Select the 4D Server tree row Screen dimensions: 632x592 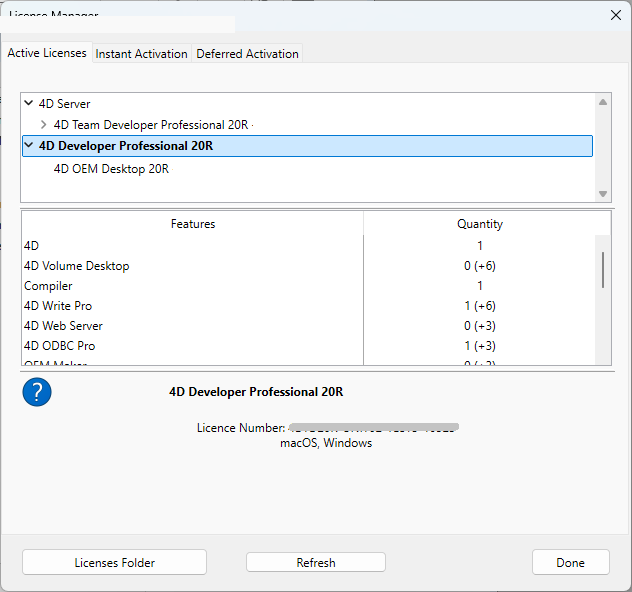point(307,104)
